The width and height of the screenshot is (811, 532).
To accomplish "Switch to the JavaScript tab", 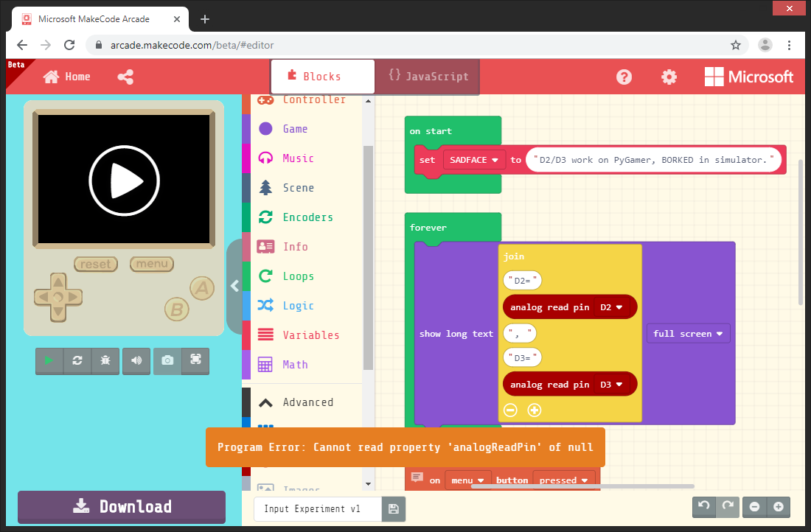I will tap(428, 77).
